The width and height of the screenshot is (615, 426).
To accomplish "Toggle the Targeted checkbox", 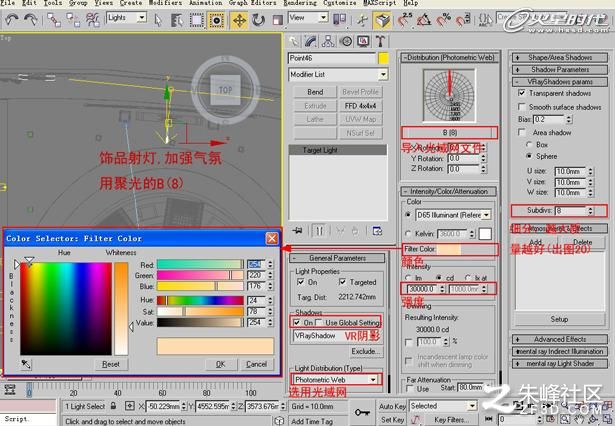I will pos(342,282).
